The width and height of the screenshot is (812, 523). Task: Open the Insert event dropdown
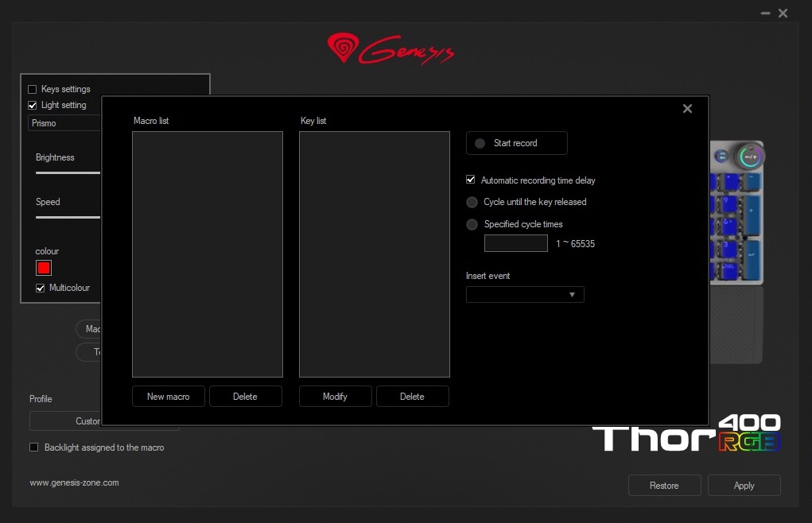[x=525, y=295]
